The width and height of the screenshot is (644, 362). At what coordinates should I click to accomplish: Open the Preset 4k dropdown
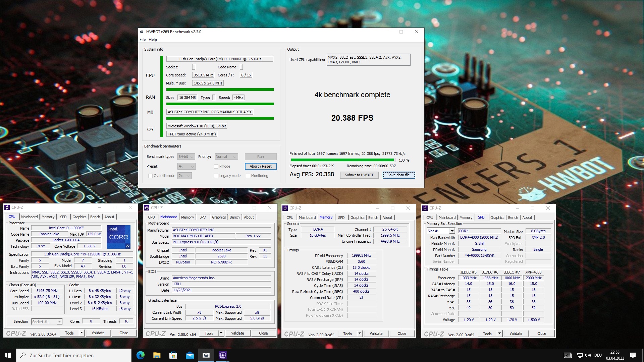coord(186,166)
